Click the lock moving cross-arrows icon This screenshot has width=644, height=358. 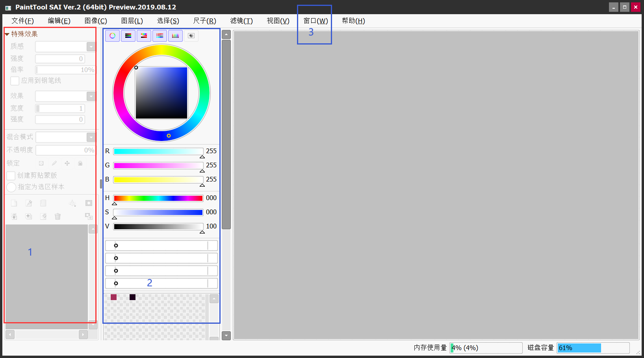point(67,163)
